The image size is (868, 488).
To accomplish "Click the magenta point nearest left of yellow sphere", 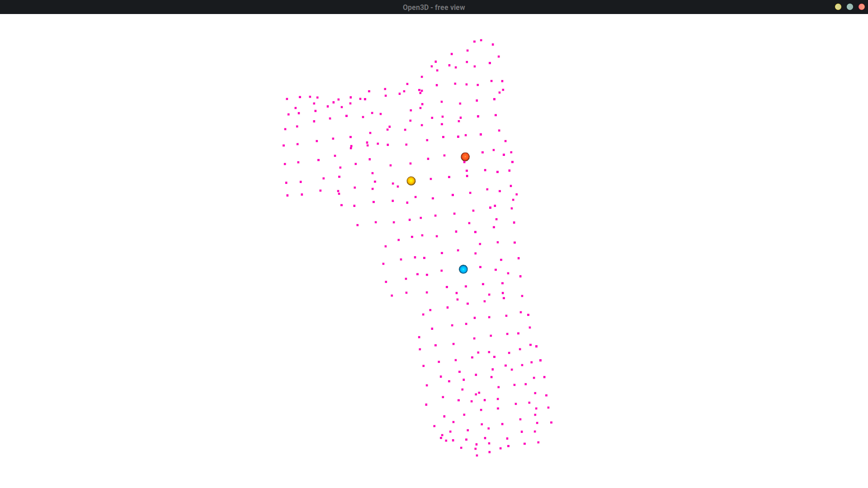I will coord(398,187).
